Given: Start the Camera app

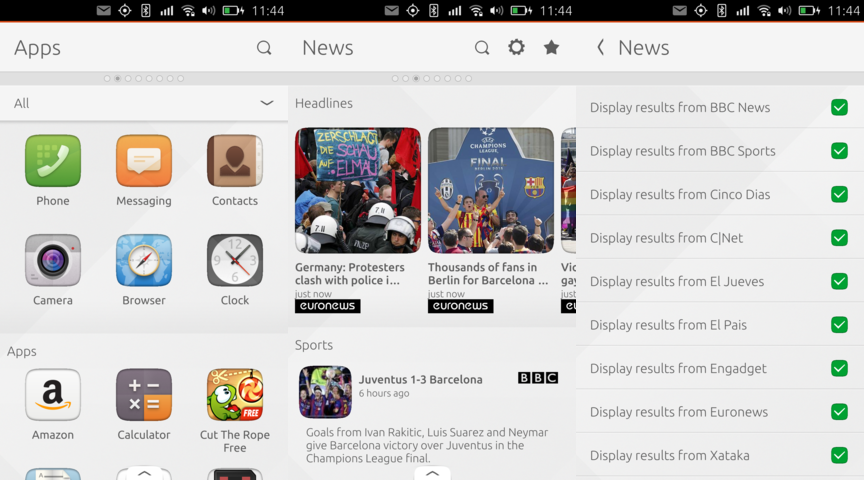Looking at the screenshot, I should 53,260.
